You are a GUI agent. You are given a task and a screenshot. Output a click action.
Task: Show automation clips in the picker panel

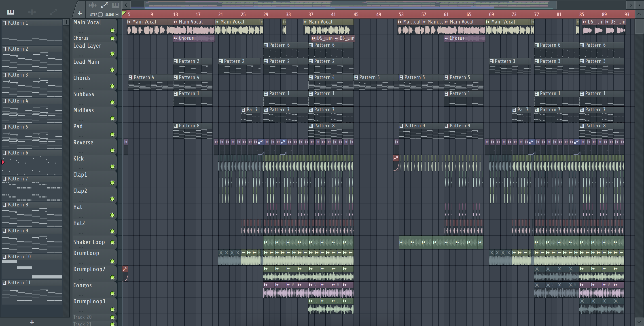pos(53,12)
